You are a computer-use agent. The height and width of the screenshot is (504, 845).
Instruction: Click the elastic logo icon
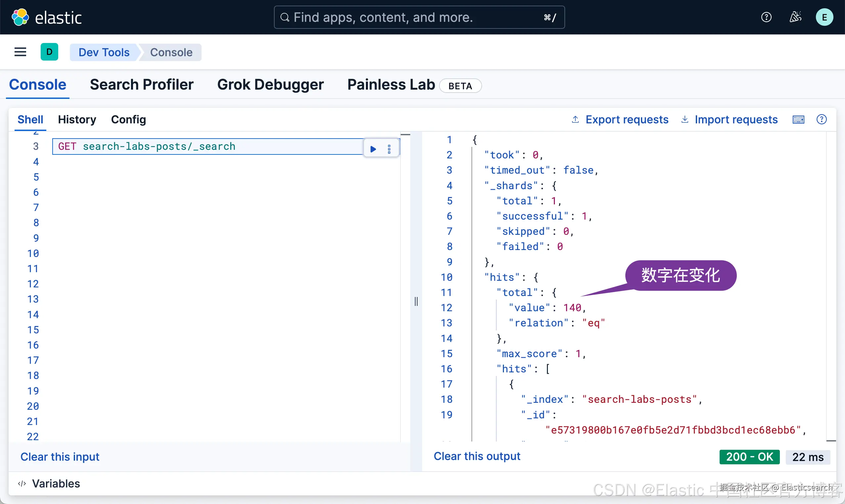[x=20, y=17]
